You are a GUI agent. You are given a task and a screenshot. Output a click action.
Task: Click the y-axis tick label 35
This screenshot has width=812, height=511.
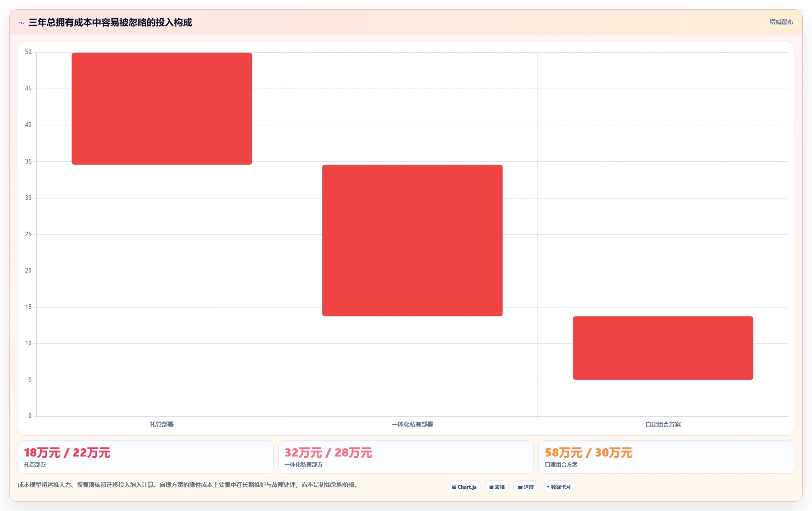coord(28,161)
